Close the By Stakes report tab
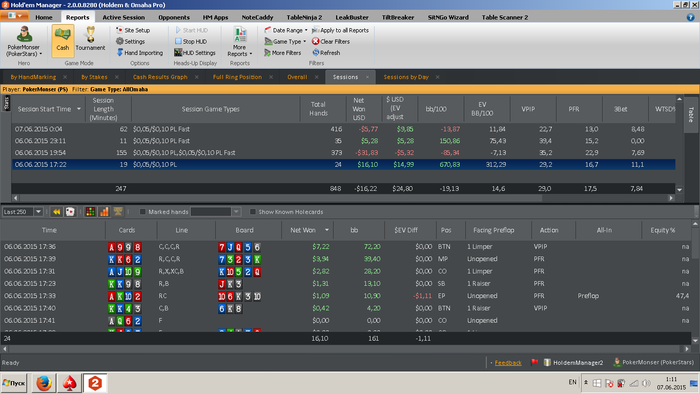The width and height of the screenshot is (700, 394). [117, 77]
